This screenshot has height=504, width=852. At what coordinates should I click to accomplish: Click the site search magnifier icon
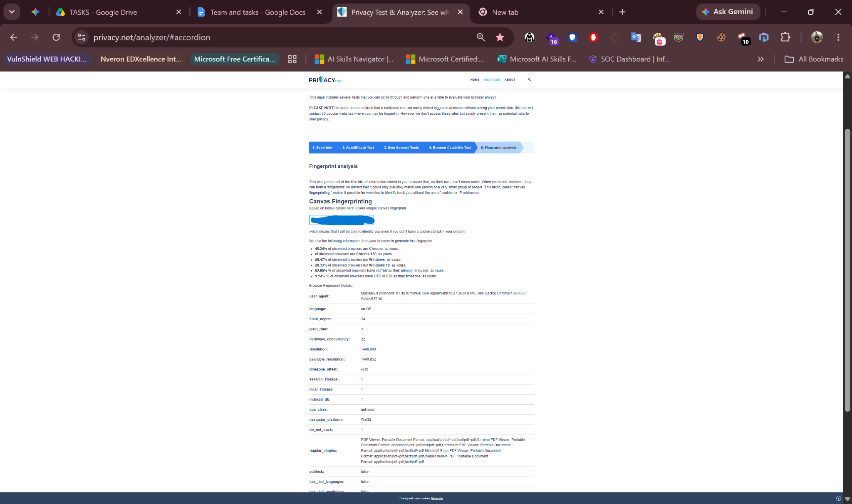(530, 79)
